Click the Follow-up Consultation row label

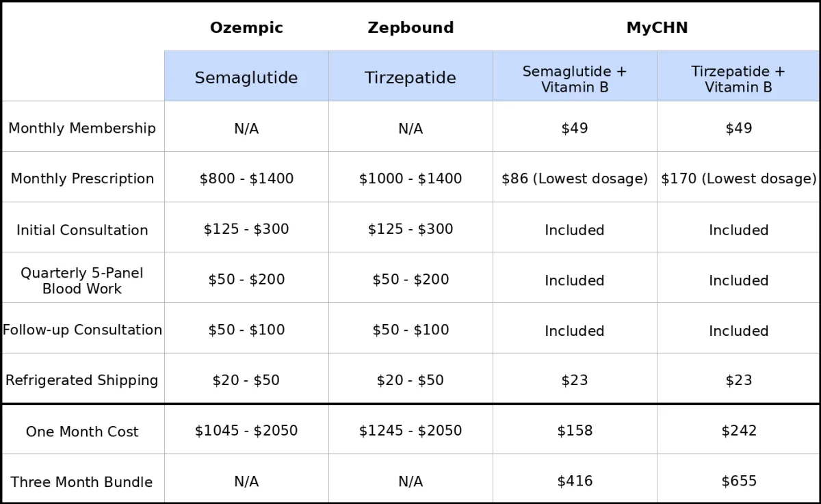(82, 330)
